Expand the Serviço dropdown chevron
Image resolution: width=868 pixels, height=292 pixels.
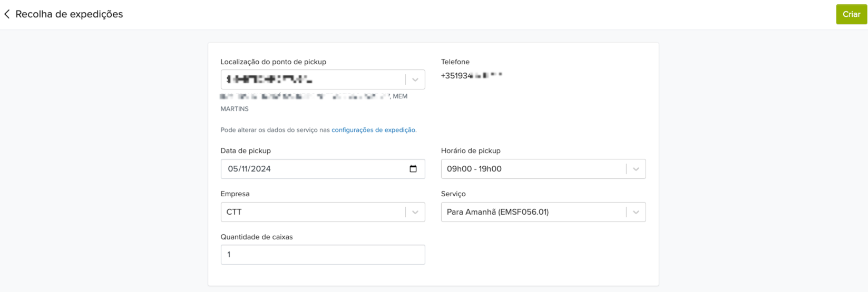636,213
